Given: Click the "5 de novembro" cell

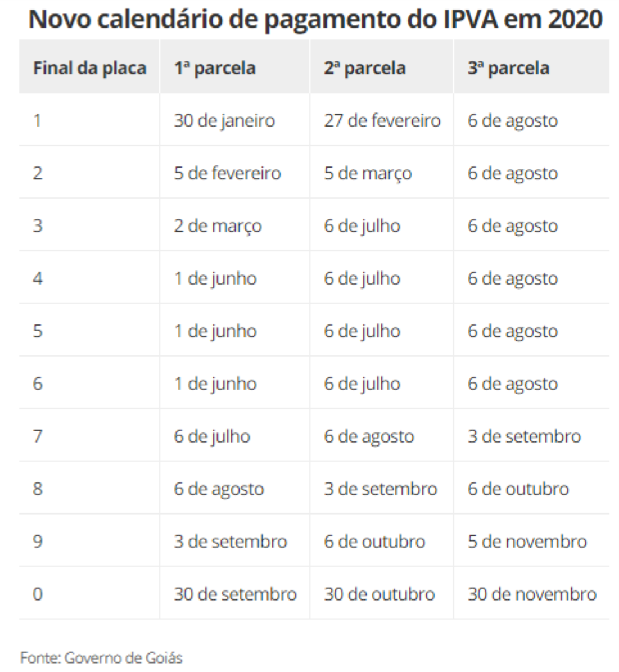Looking at the screenshot, I should tap(527, 542).
